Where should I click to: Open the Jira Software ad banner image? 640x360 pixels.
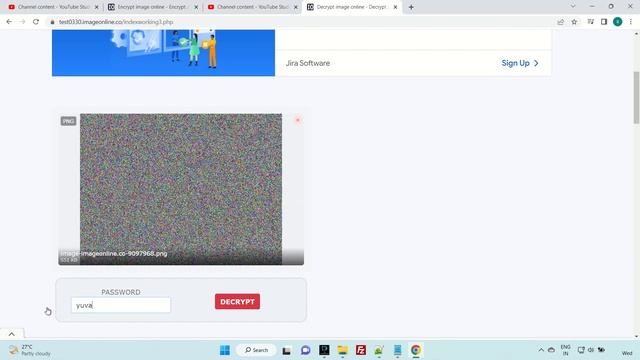click(x=163, y=53)
